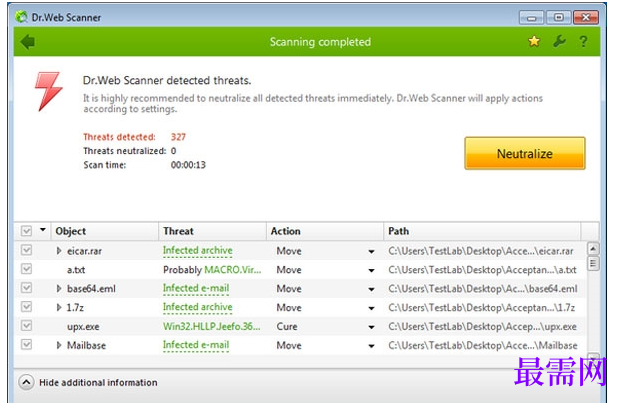Open Win32.HLLP.Jeefo.36... threat link
The image size is (626, 403).
(212, 326)
